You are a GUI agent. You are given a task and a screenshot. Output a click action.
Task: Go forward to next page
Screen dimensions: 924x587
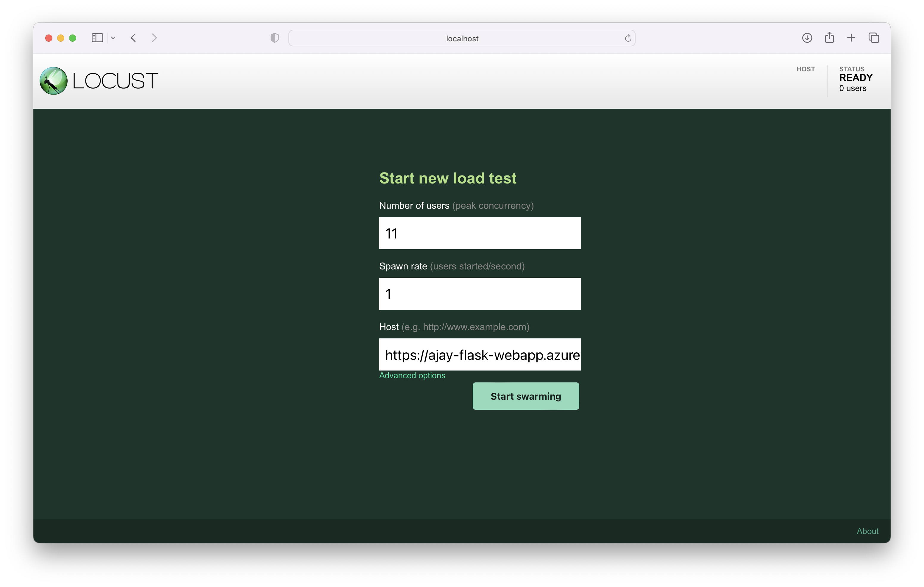click(154, 38)
